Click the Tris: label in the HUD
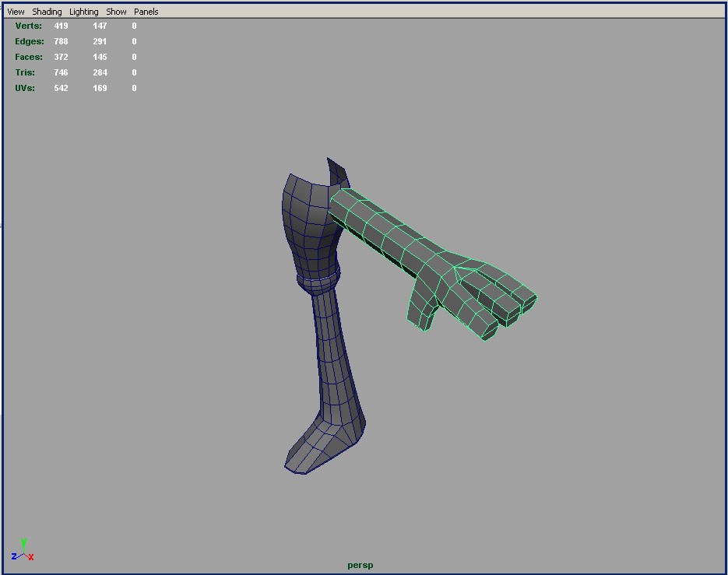The height and width of the screenshot is (575, 728). 25,72
